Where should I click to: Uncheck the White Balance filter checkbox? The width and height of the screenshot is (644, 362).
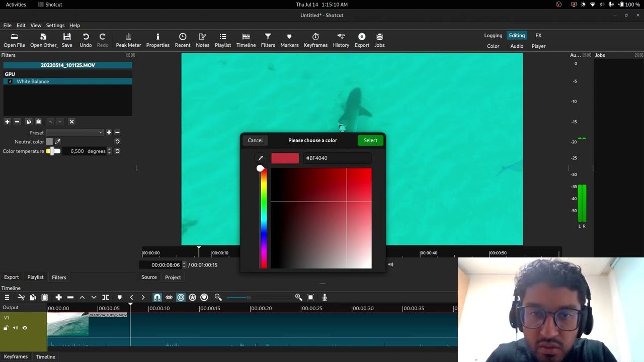pos(10,81)
